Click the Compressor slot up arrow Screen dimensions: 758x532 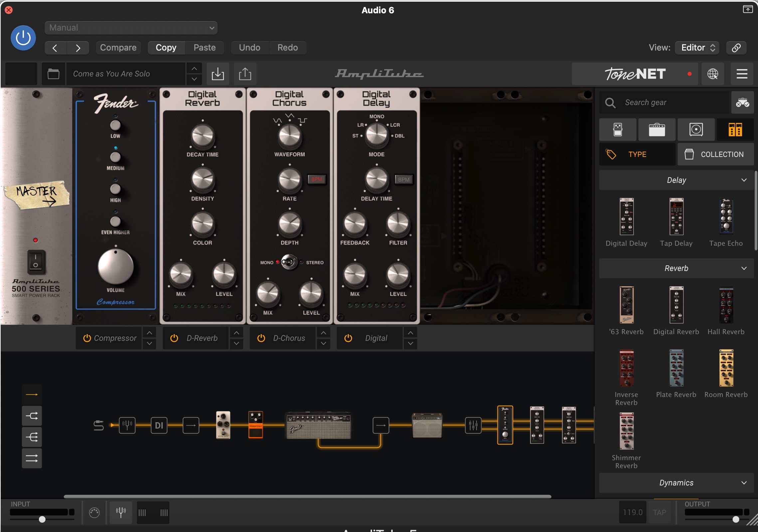click(149, 332)
